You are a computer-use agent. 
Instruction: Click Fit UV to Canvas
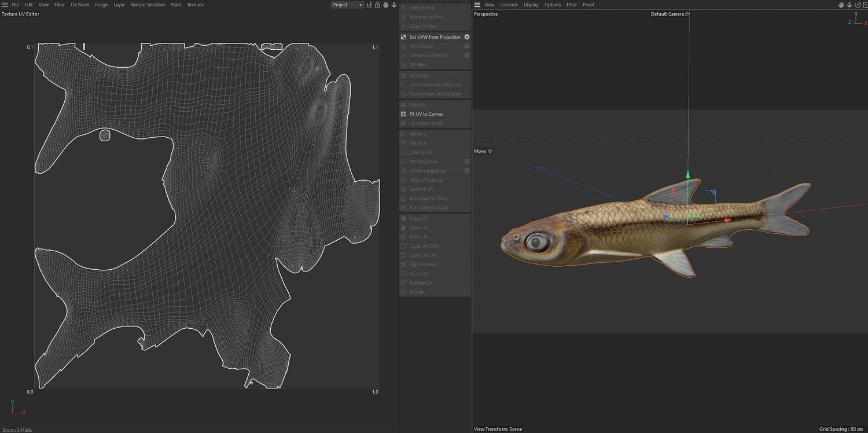tap(426, 114)
